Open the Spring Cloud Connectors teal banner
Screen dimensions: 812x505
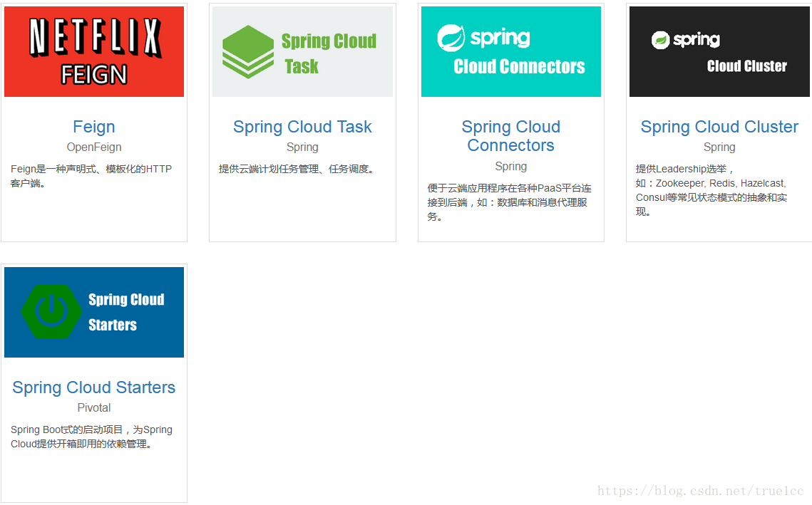click(x=510, y=51)
